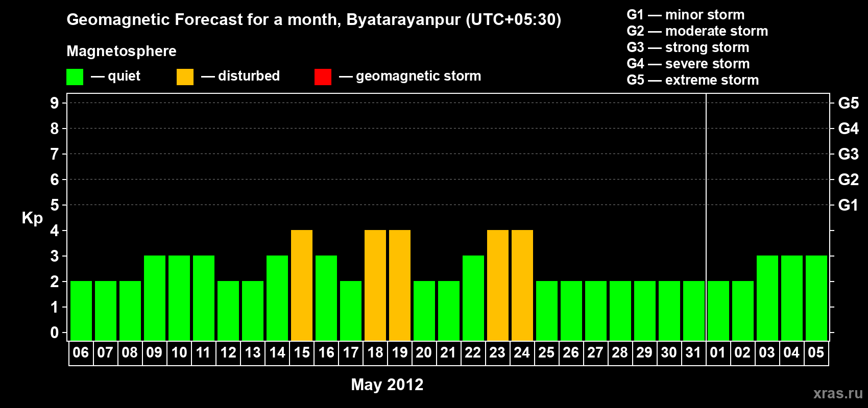Select the orange bar for day 15
The height and width of the screenshot is (408, 868).
point(302,285)
